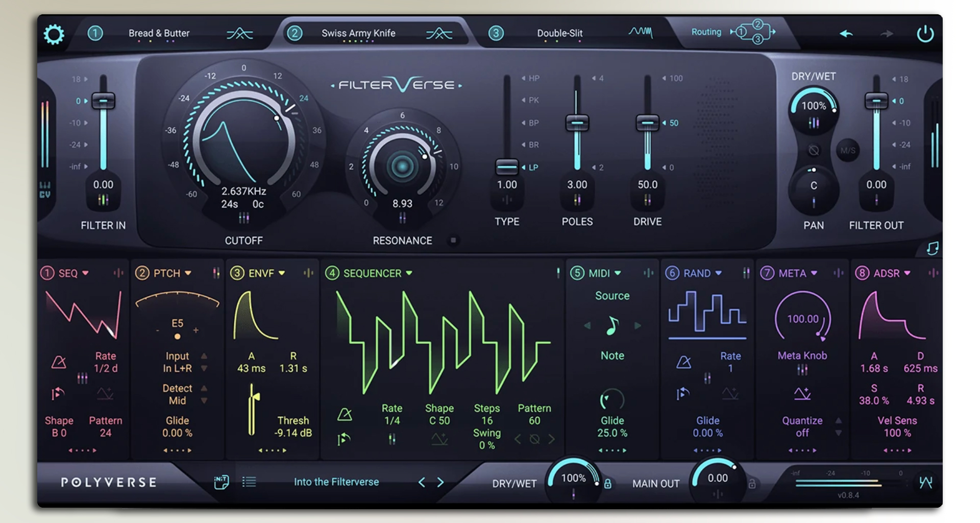This screenshot has height=523, width=980.
Task: Click the Polyverse logo
Action: click(x=109, y=482)
